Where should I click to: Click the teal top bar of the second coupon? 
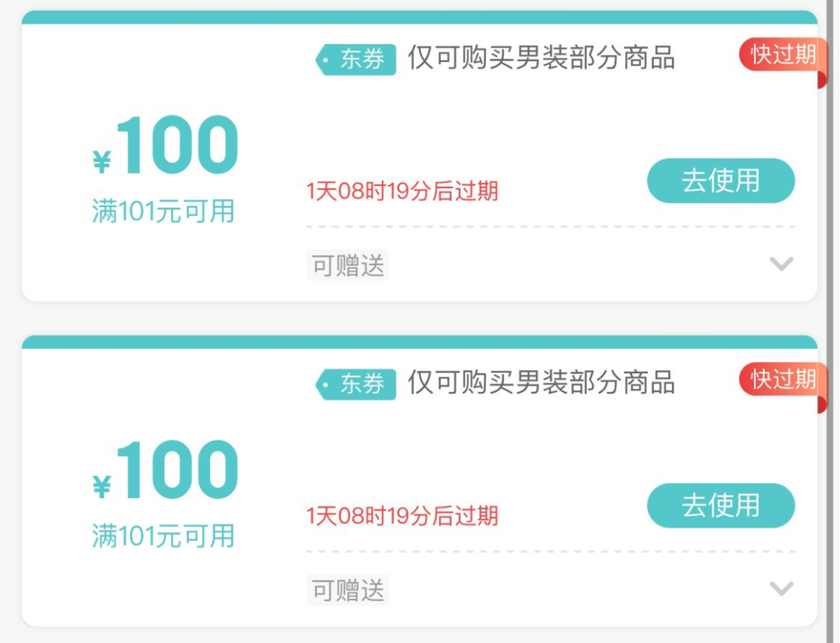coord(420,342)
